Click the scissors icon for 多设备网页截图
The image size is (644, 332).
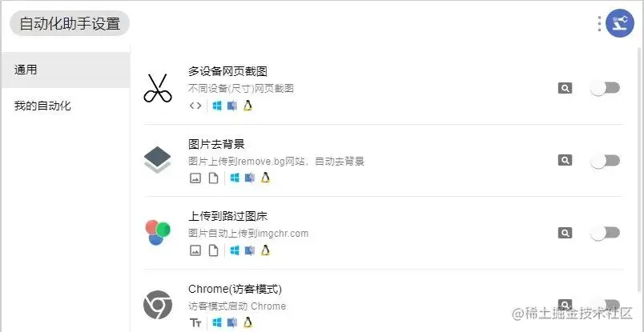click(x=158, y=88)
